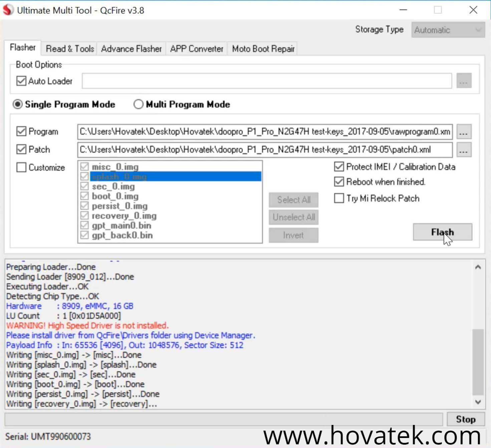Select Multi Program Mode radio button

pyautogui.click(x=139, y=105)
